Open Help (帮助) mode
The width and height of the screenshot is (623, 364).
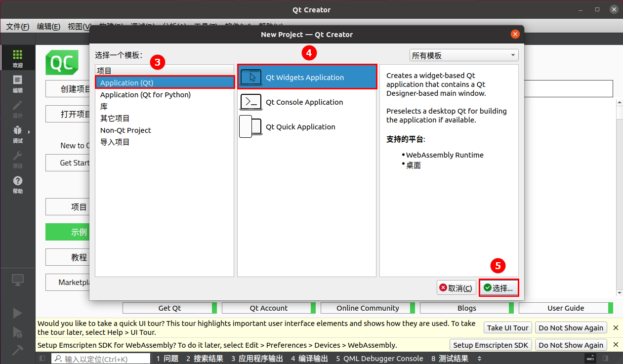17,185
